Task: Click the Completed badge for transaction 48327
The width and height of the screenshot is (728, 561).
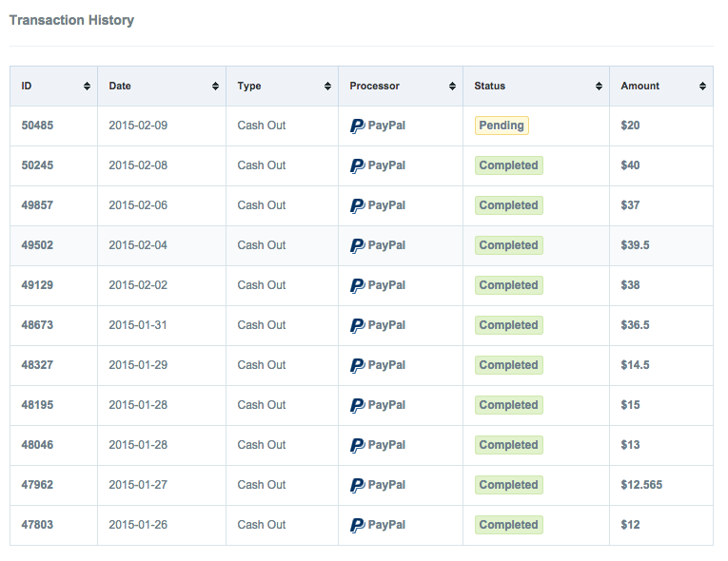Action: pos(508,365)
